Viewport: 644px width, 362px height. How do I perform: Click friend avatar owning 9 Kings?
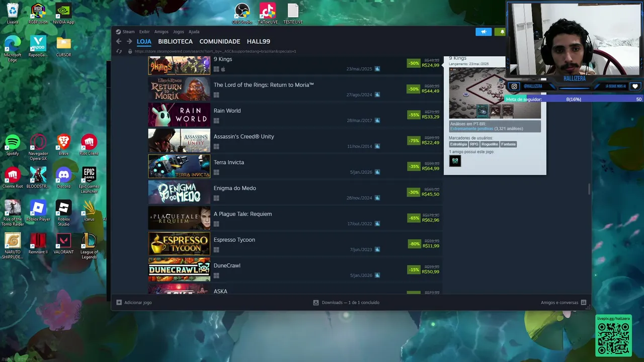455,161
